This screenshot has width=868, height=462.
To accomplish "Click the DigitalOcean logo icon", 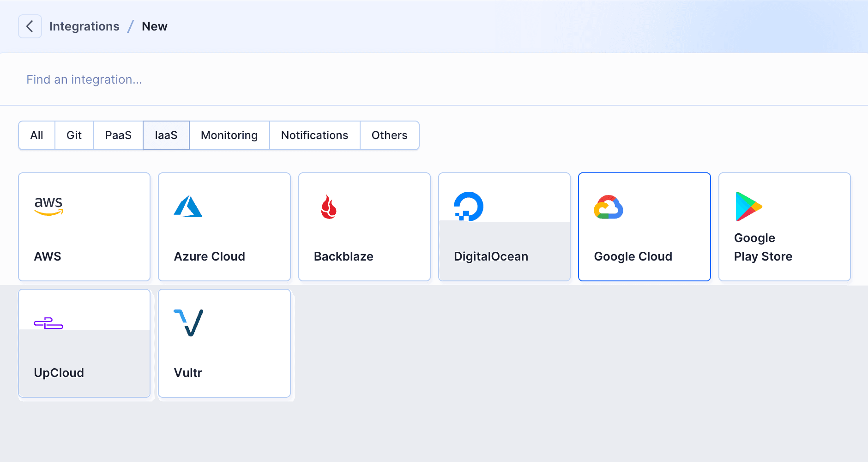I will click(x=469, y=207).
